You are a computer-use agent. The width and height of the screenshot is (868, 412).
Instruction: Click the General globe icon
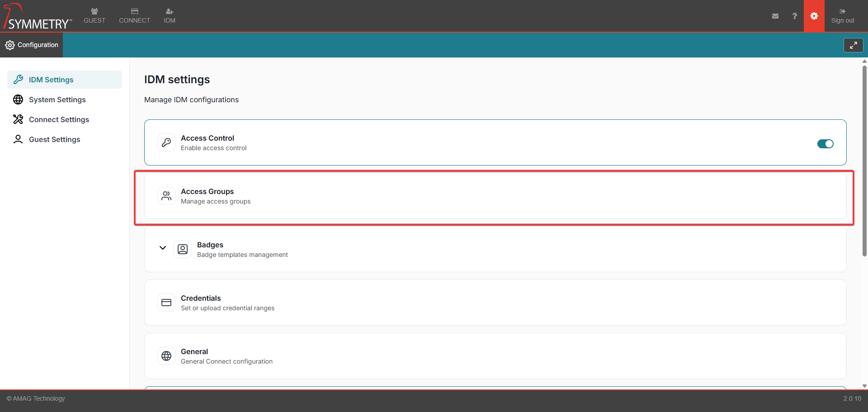166,356
